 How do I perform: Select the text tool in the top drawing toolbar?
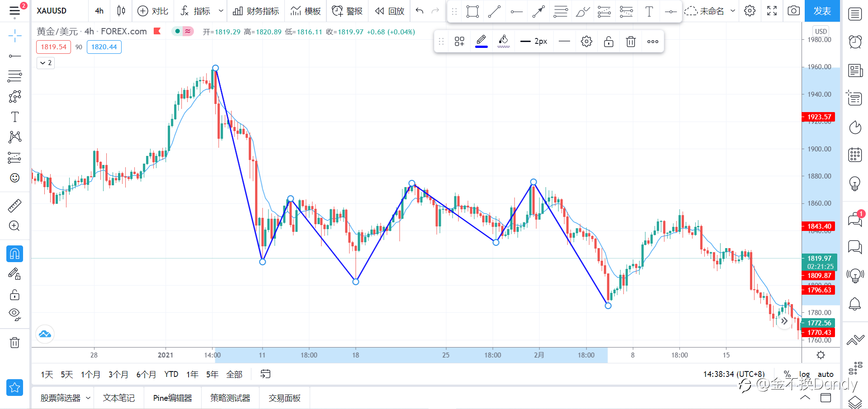click(649, 11)
